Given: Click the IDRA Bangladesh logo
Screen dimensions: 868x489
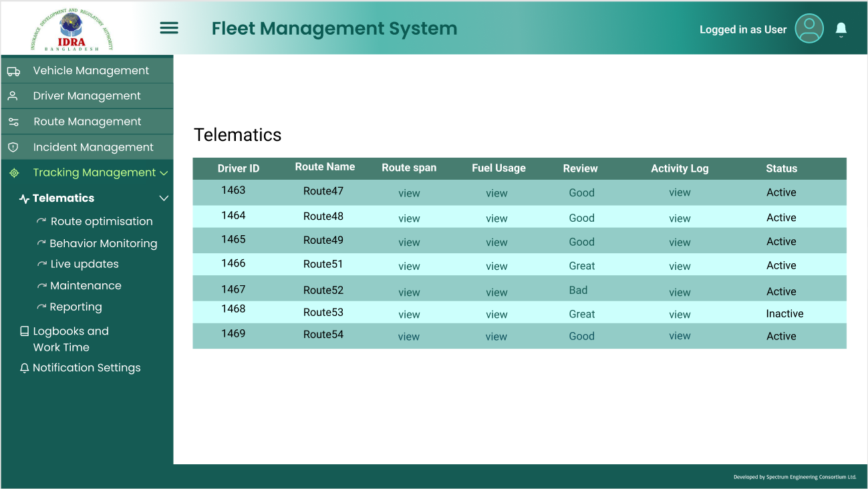Looking at the screenshot, I should 71,30.
